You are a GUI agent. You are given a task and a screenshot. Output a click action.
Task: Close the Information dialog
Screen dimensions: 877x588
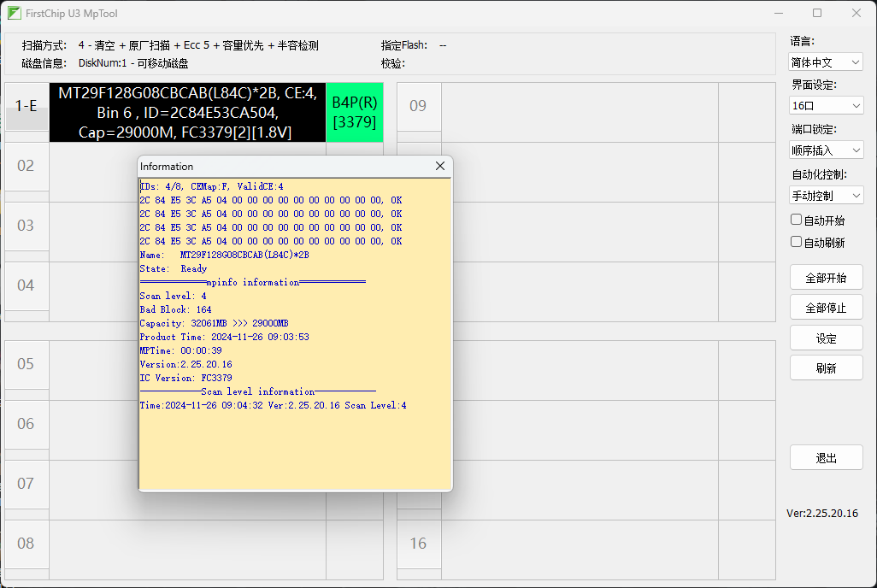[440, 166]
